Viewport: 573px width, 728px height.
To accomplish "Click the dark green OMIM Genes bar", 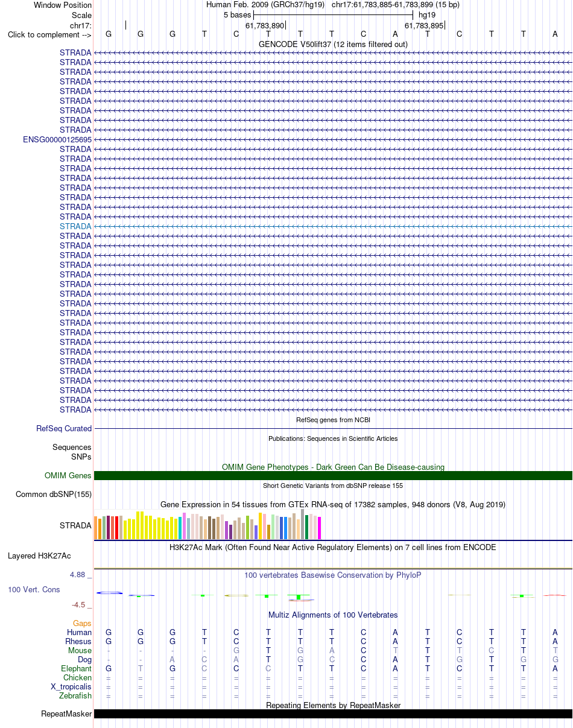I will (333, 475).
